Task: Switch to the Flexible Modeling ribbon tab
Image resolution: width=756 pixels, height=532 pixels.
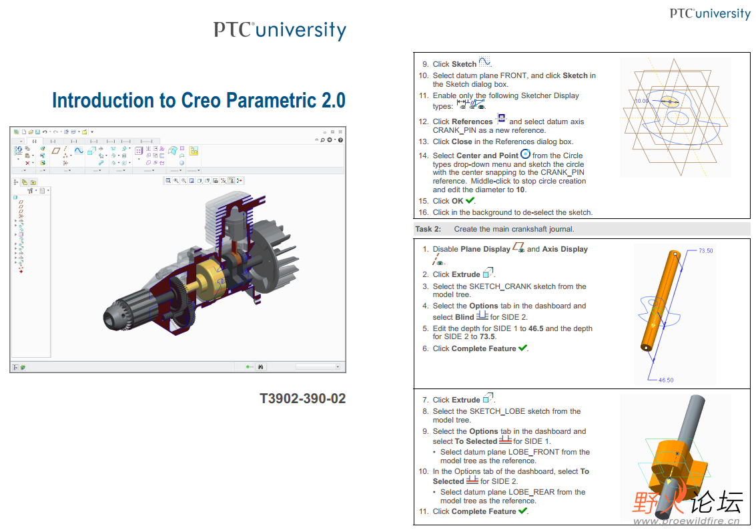Action: click(x=147, y=142)
